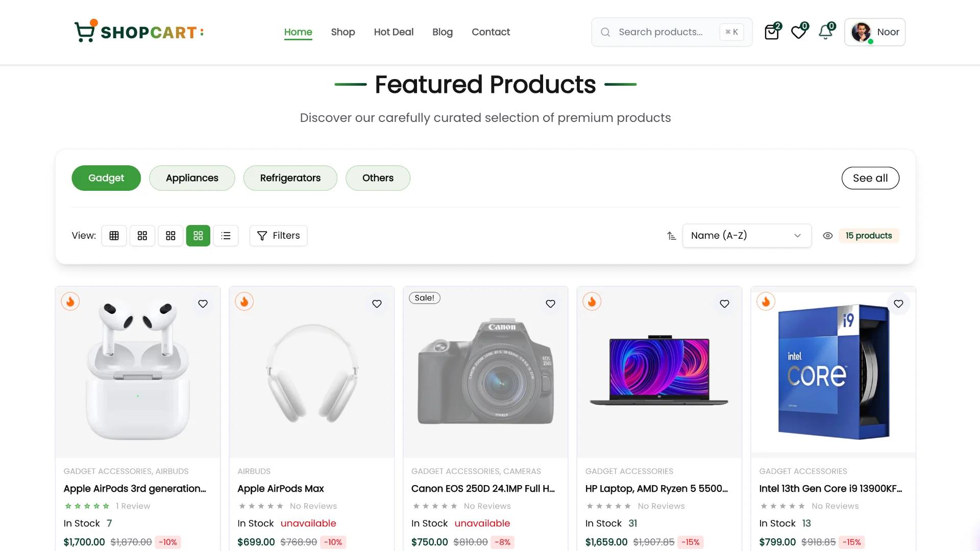
Task: Select the Others category tab
Action: 378,178
